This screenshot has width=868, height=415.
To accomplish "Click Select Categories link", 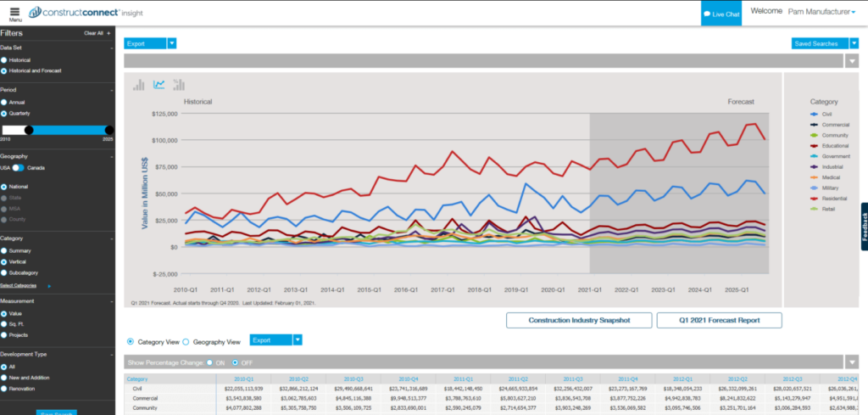I will tap(19, 286).
